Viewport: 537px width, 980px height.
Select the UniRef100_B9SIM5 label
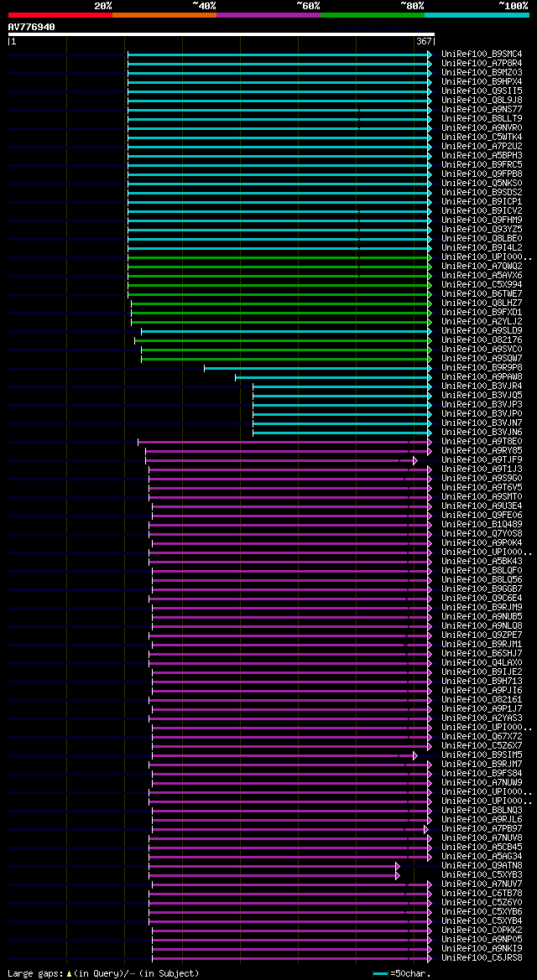[x=482, y=755]
